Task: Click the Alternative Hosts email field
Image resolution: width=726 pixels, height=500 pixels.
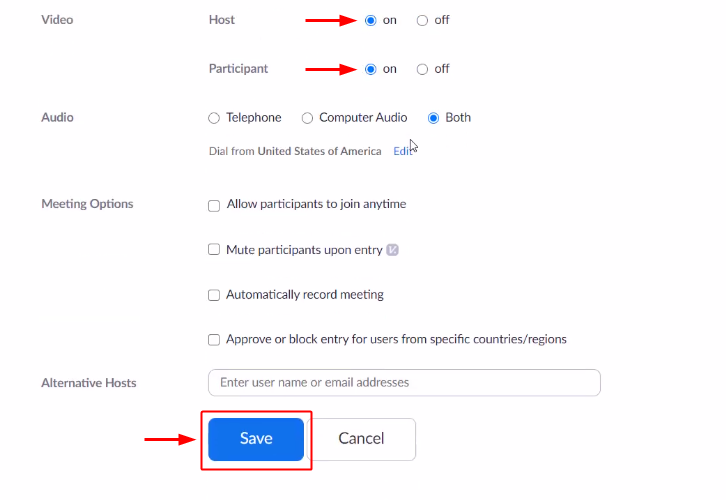Action: pos(404,383)
